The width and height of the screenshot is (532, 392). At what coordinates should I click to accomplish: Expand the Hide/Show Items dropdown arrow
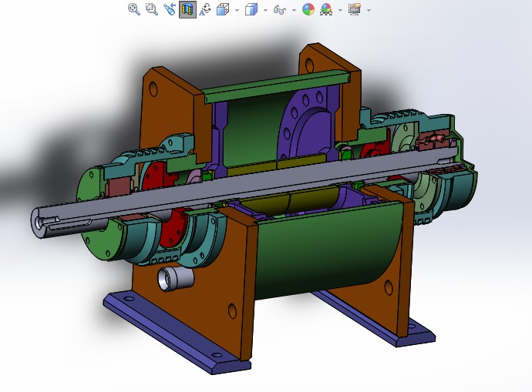click(x=294, y=10)
